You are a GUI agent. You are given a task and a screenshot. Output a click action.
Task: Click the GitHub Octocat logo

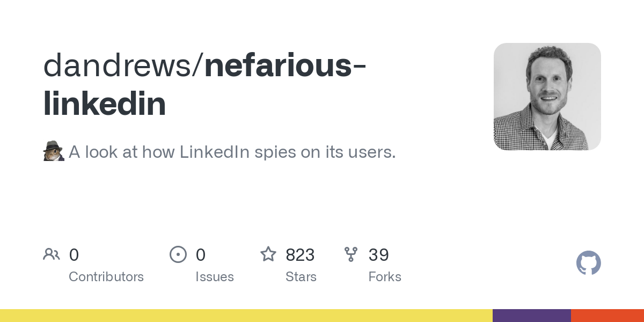pyautogui.click(x=589, y=263)
